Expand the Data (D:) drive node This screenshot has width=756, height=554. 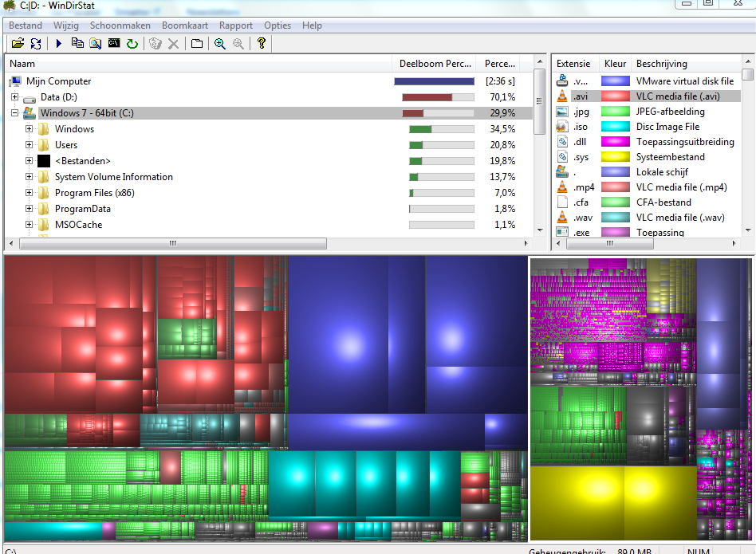coord(15,97)
